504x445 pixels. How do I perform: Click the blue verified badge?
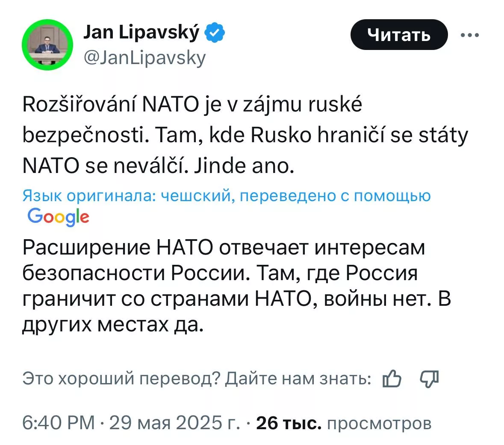tap(215, 33)
